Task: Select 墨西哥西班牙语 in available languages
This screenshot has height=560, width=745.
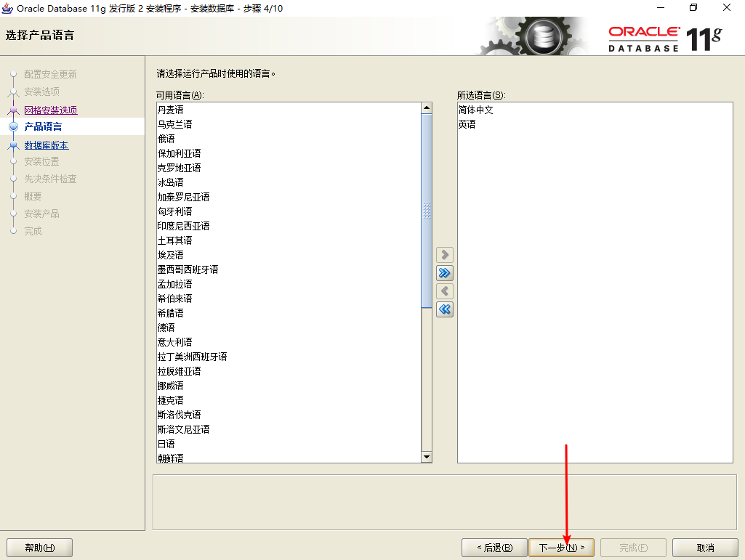Action: pyautogui.click(x=289, y=269)
